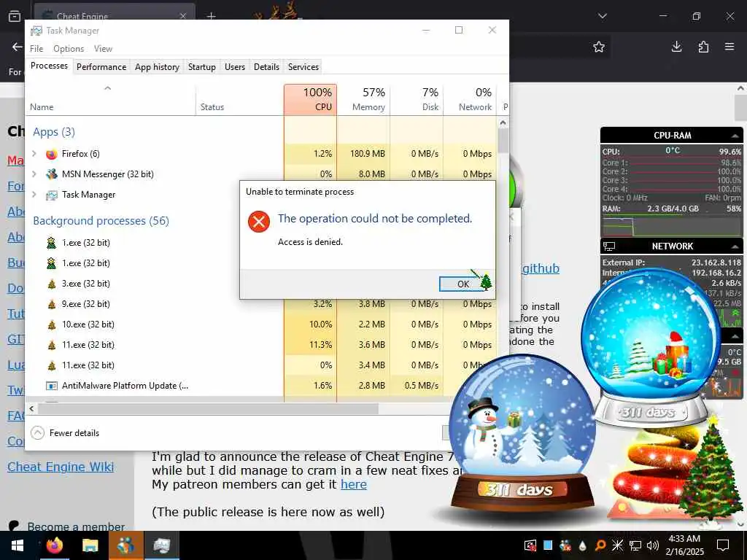The width and height of the screenshot is (747, 560).
Task: Click the 9.exe process tree icon
Action: 52,304
